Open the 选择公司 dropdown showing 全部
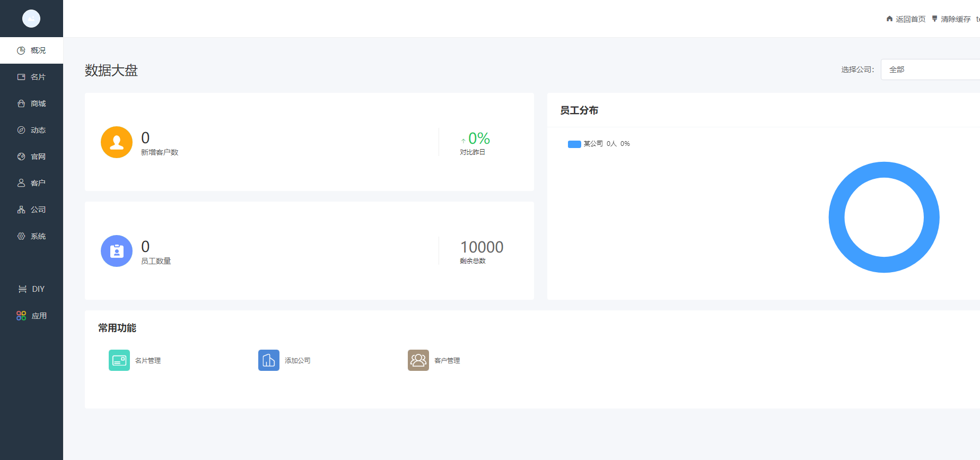The width and height of the screenshot is (980, 460). click(x=930, y=70)
